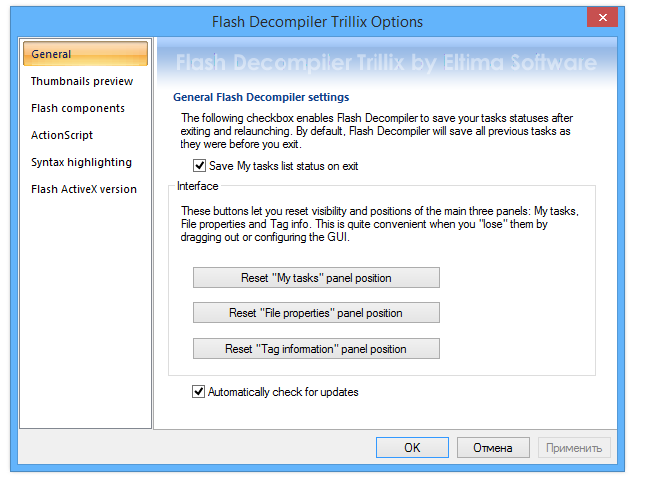
Task: Reset "File properties" panel position
Action: pyautogui.click(x=316, y=313)
